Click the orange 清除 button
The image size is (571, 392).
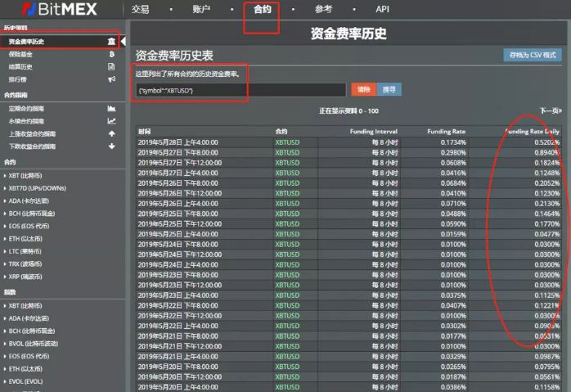[x=363, y=89]
